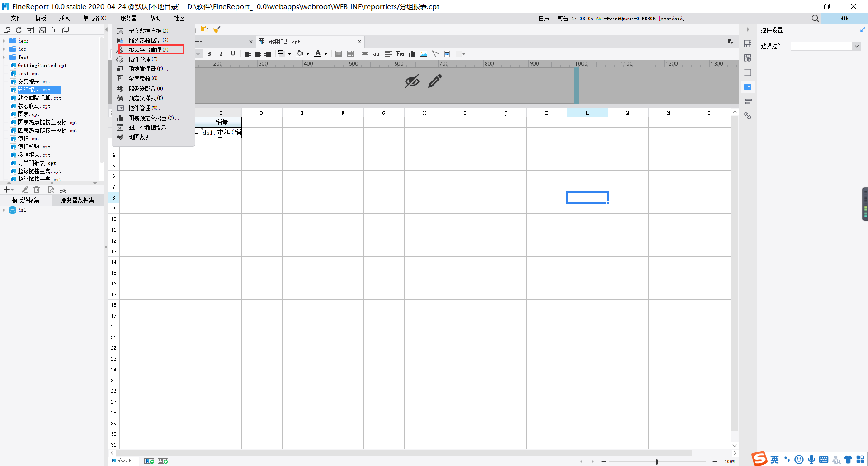Open the dataset connection settings icon
The height and width of the screenshot is (466, 868).
[x=63, y=190]
